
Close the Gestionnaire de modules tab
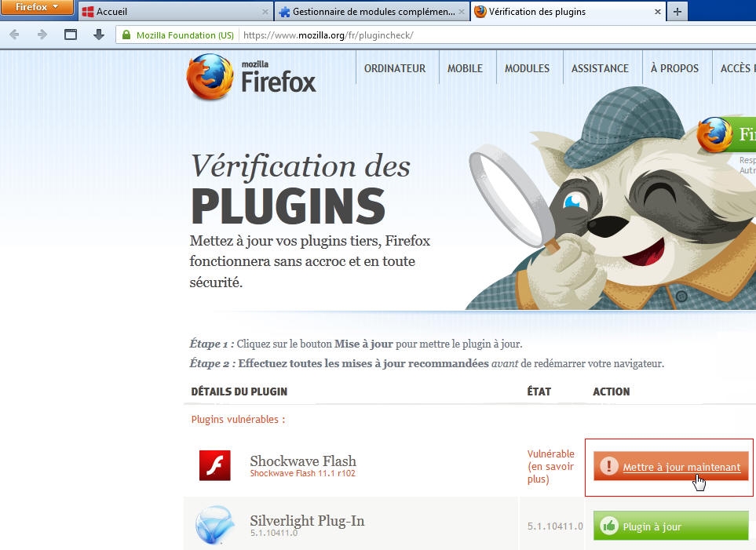(462, 12)
